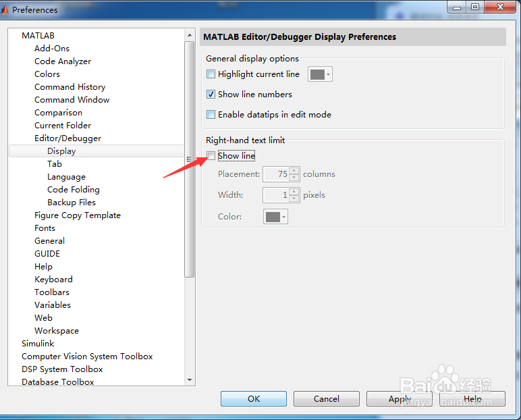
Task: Select Editor/Debugger tree node
Action: [x=67, y=138]
